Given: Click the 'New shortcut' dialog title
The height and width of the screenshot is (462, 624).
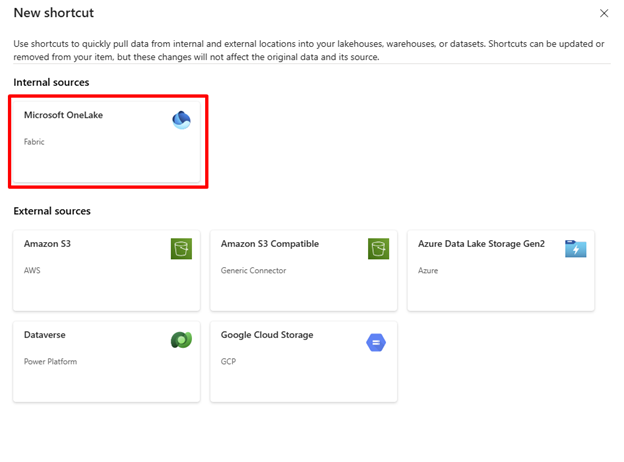Looking at the screenshot, I should 54,13.
